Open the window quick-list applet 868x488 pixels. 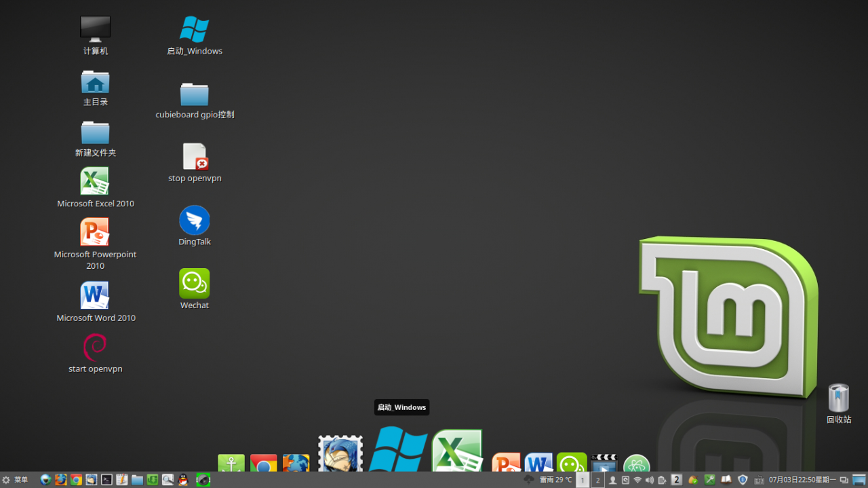point(844,480)
